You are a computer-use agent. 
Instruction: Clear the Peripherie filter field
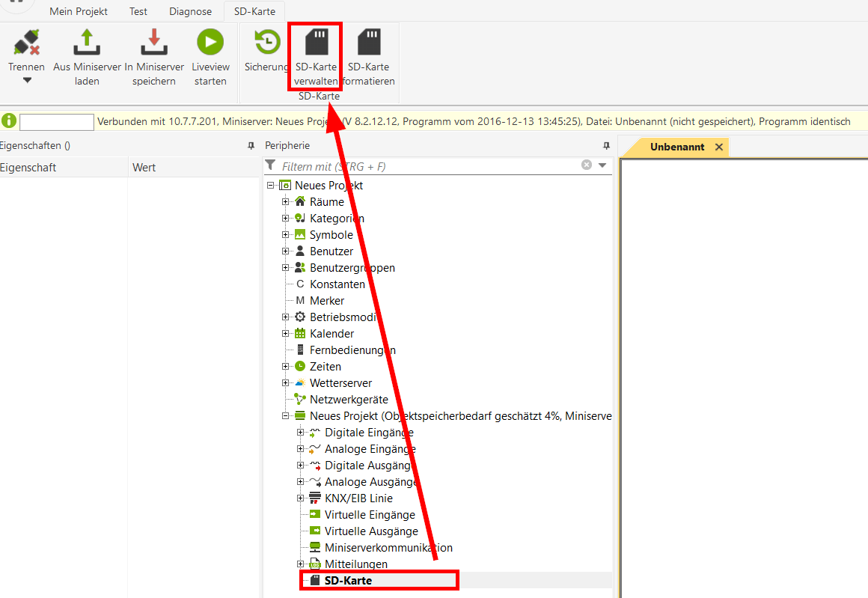[587, 165]
